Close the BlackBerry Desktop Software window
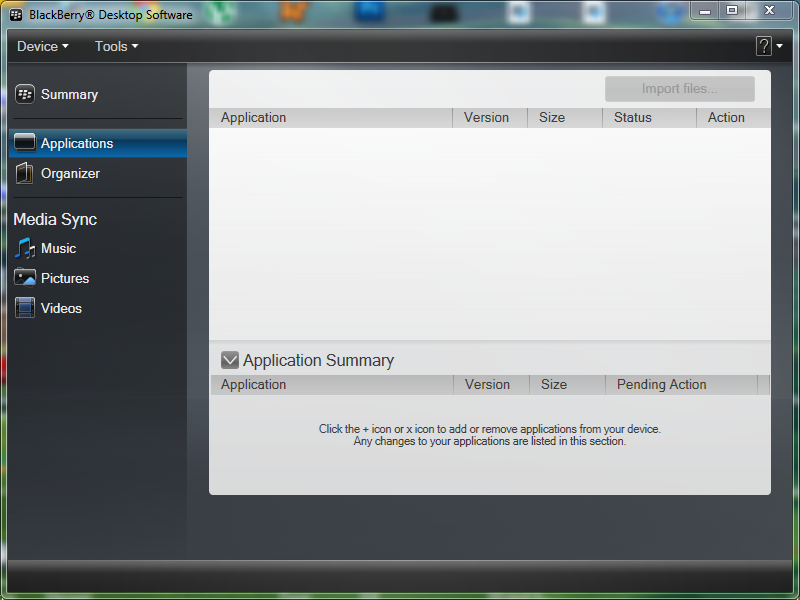800x600 pixels. point(769,11)
